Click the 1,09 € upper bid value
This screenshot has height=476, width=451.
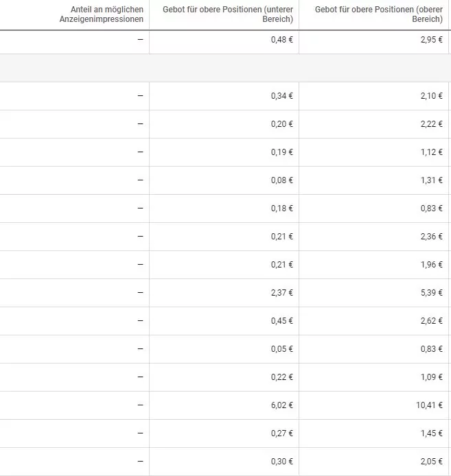pos(431,377)
